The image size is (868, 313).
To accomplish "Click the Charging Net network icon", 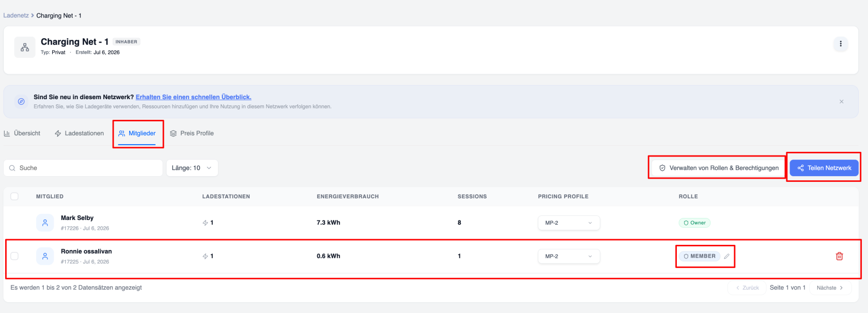I will 25,47.
